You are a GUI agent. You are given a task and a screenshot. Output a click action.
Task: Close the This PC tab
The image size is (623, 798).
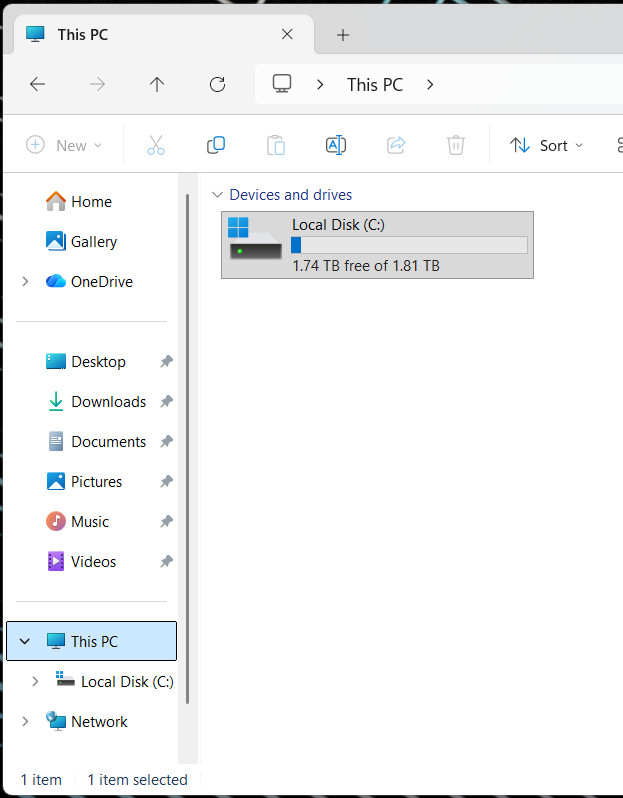tap(287, 35)
